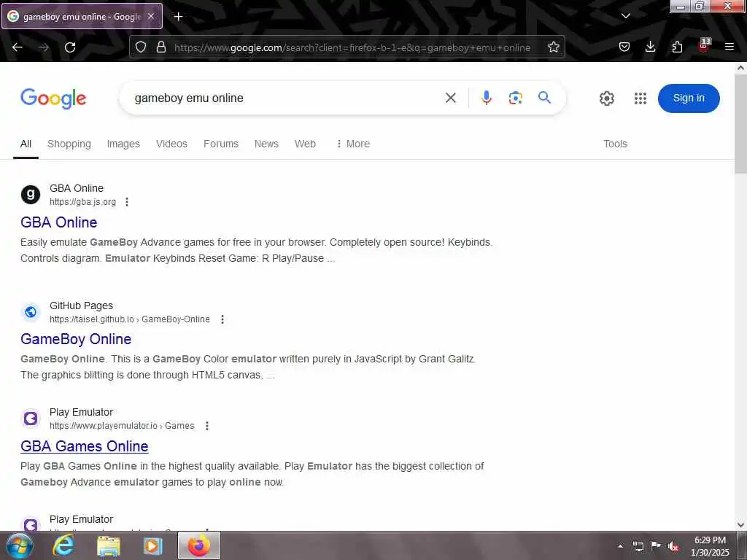The height and width of the screenshot is (560, 747).
Task: Click the Sign in button
Action: pyautogui.click(x=689, y=98)
